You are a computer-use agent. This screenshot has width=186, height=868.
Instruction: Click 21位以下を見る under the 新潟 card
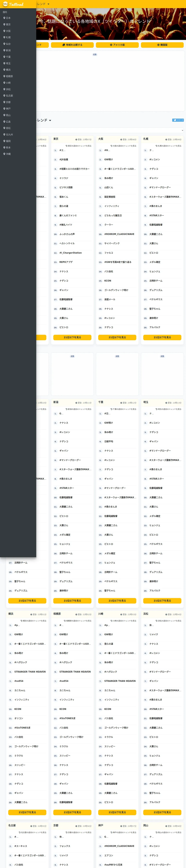72,601
